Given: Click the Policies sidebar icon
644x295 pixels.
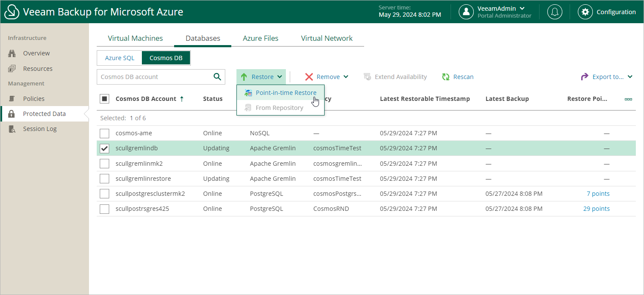Looking at the screenshot, I should tap(12, 99).
